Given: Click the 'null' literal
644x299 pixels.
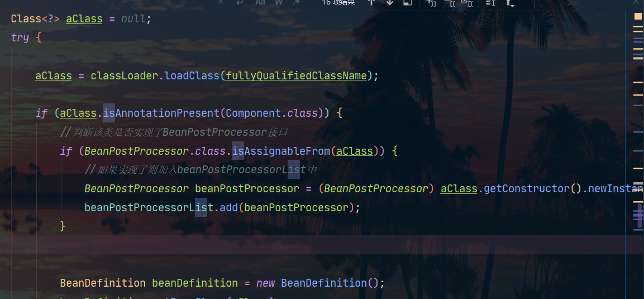Looking at the screenshot, I should click(133, 19).
